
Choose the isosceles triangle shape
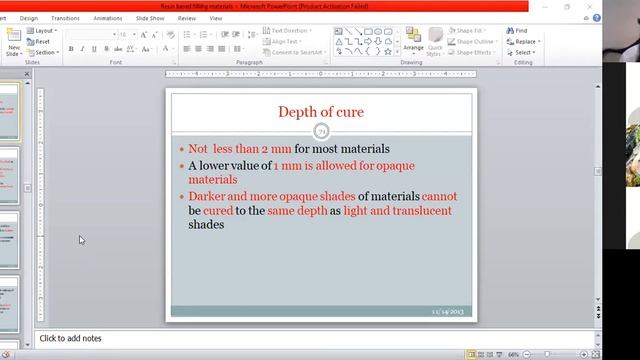339,41
